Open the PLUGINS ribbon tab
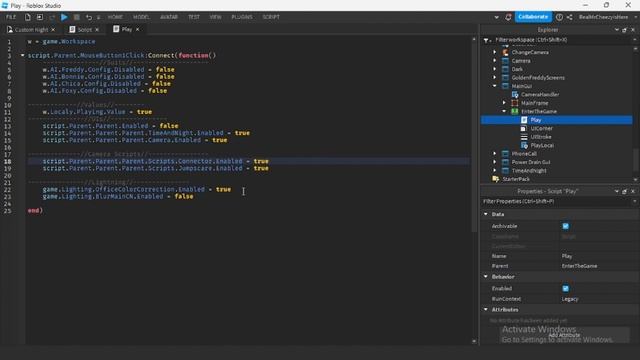640x360 pixels. click(242, 17)
